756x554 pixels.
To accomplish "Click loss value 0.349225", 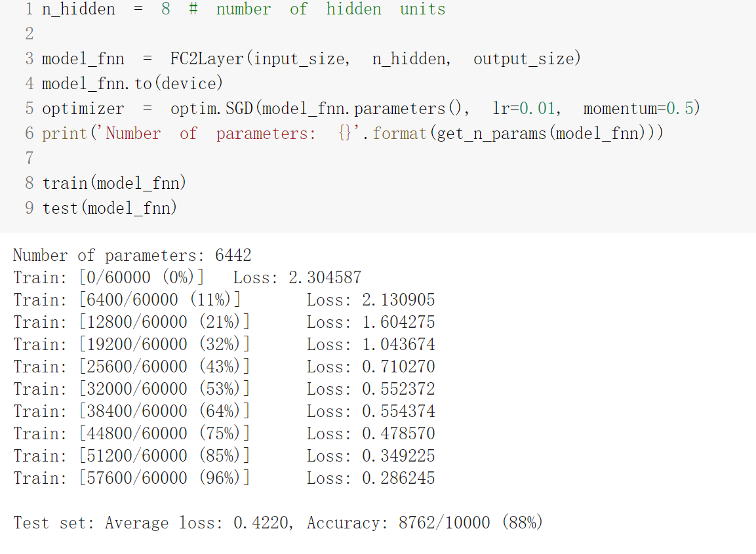I will pos(398,456).
